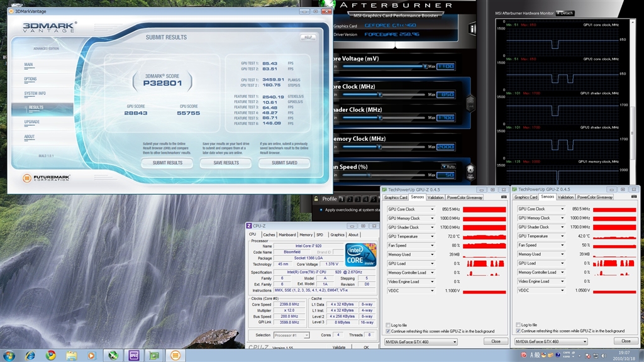Click the Core Clock value field showing 850
Screen dimensions: 644x362
pyautogui.click(x=446, y=94)
